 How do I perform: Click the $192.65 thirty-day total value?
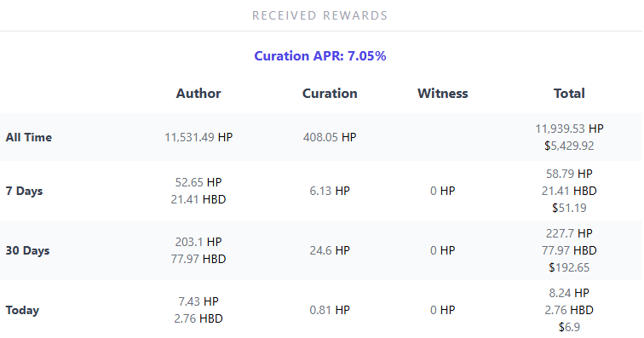click(x=569, y=267)
